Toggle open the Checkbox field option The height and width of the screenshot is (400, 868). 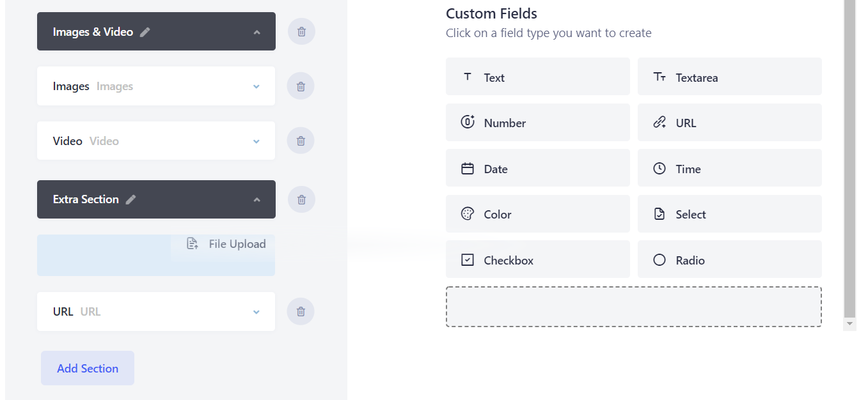tap(537, 259)
